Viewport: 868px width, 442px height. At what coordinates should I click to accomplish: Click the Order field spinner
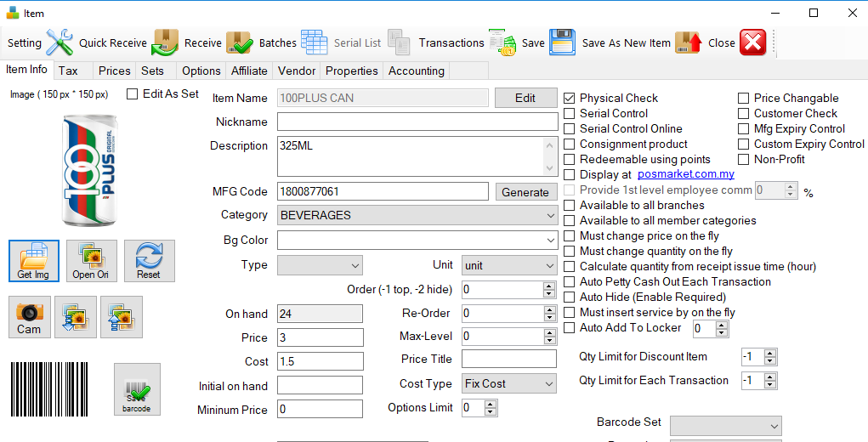point(549,289)
